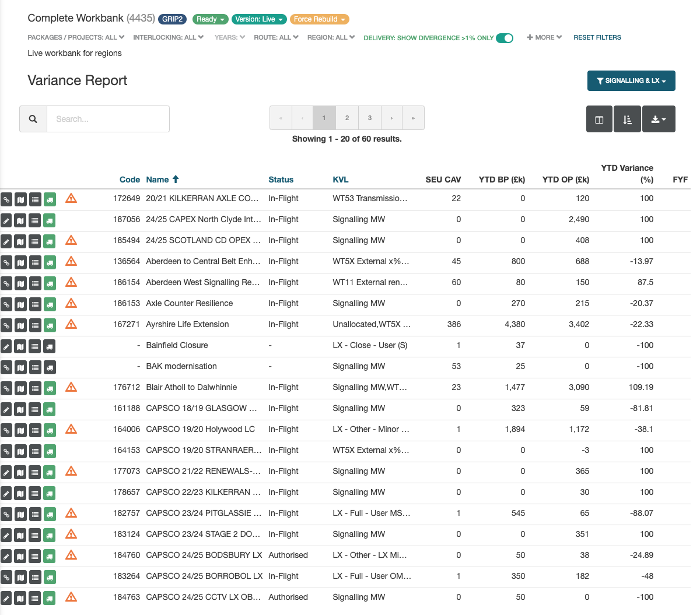Click the Reset Filters link
Screen dimensions: 700x615
[x=597, y=37]
